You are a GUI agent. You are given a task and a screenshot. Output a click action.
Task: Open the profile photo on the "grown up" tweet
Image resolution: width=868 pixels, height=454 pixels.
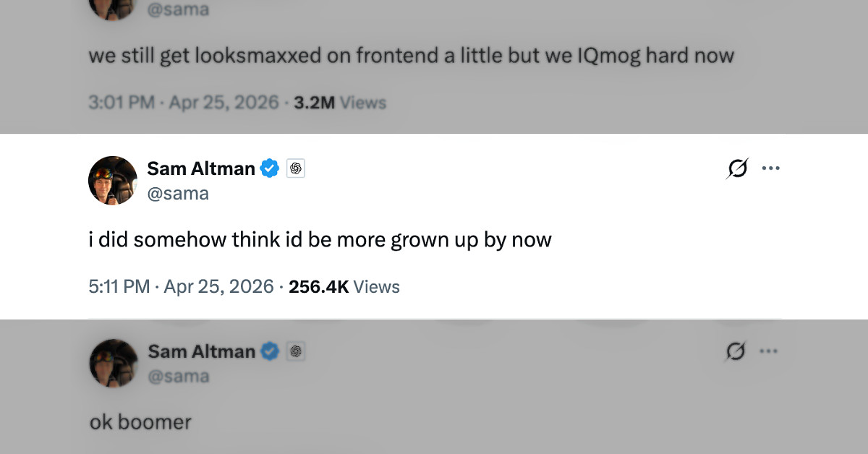coord(113,180)
